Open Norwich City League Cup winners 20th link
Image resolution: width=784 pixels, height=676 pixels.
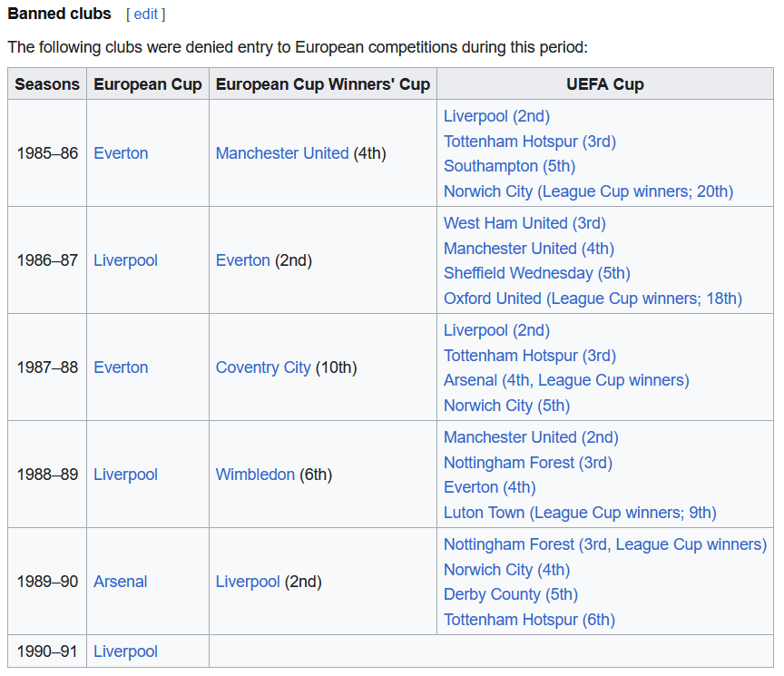[x=589, y=191]
